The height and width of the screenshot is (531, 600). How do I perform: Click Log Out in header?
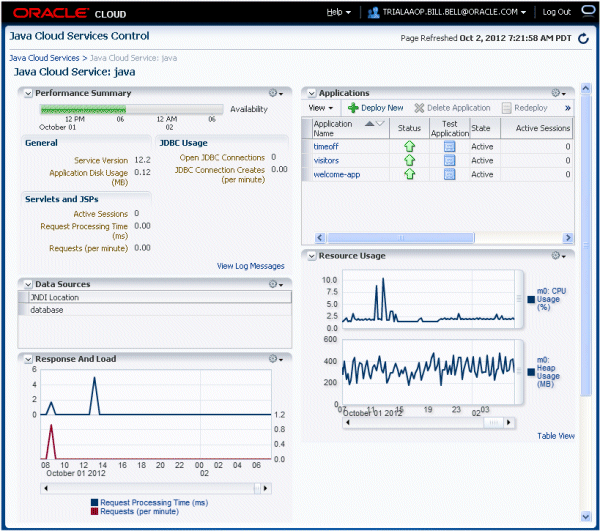point(556,12)
